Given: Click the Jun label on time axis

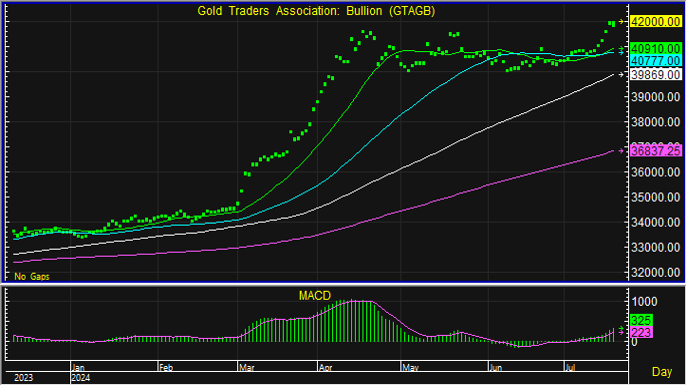Looking at the screenshot, I should pos(495,368).
